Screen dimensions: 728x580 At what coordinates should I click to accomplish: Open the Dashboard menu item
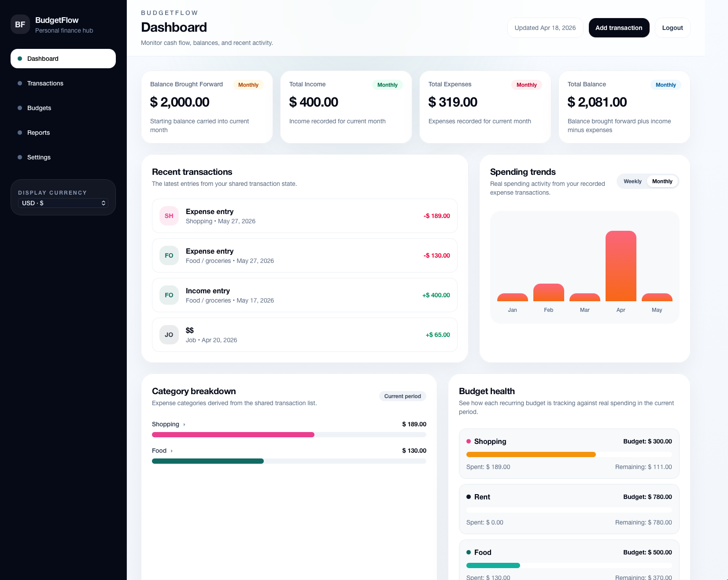[63, 59]
